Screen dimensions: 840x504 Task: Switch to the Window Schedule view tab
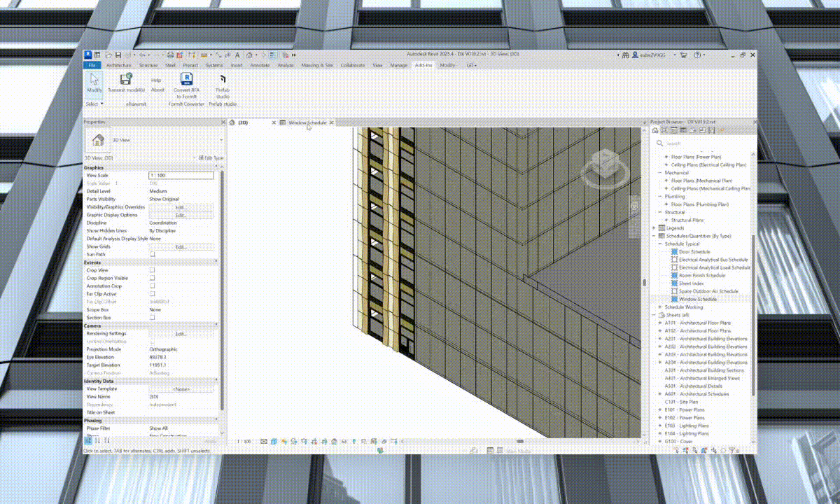click(307, 122)
